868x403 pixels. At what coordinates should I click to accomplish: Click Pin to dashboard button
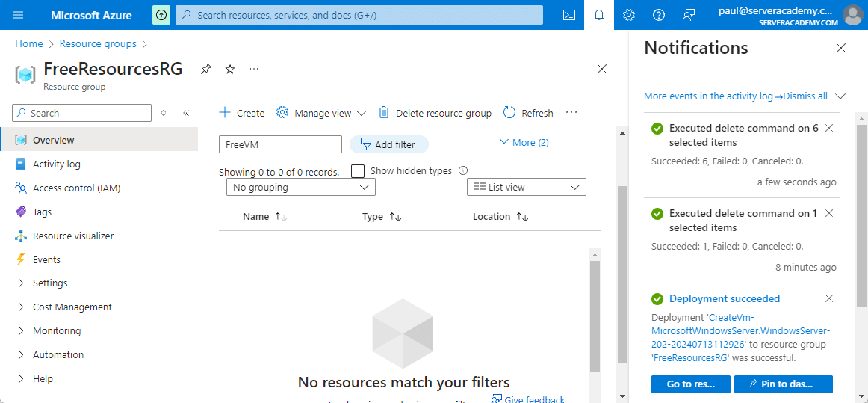[x=784, y=384]
